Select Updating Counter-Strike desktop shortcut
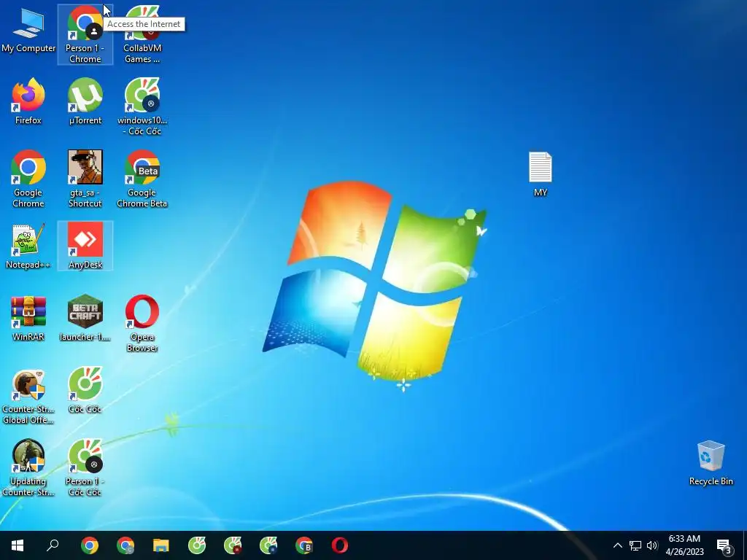This screenshot has height=560, width=747. tap(28, 468)
